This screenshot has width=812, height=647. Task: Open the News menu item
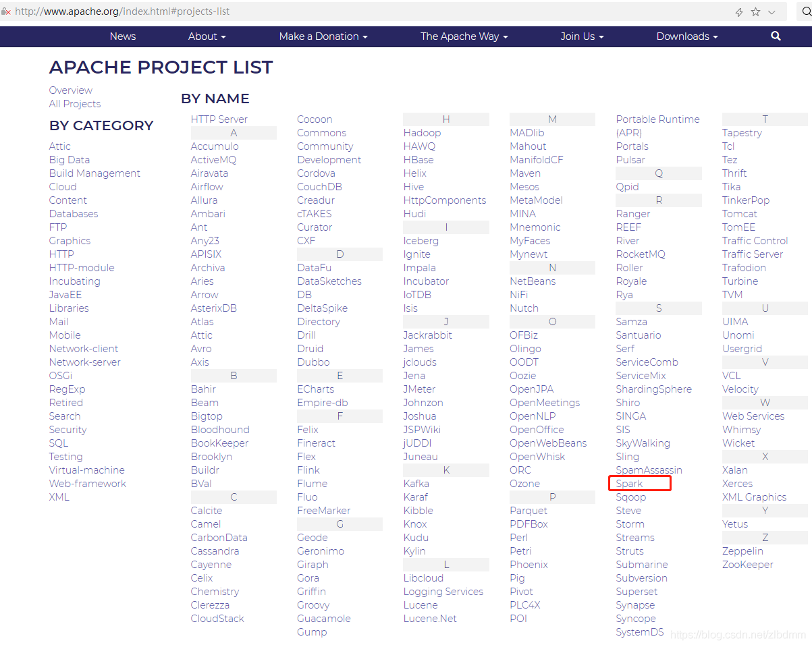(123, 36)
